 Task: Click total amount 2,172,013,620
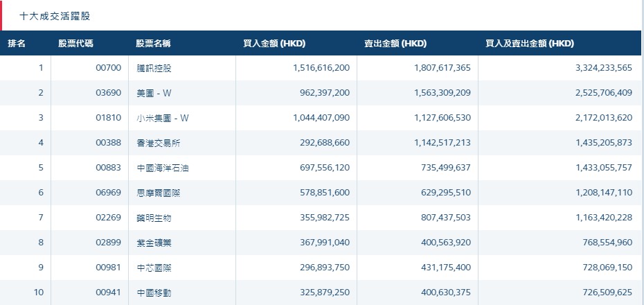604,118
